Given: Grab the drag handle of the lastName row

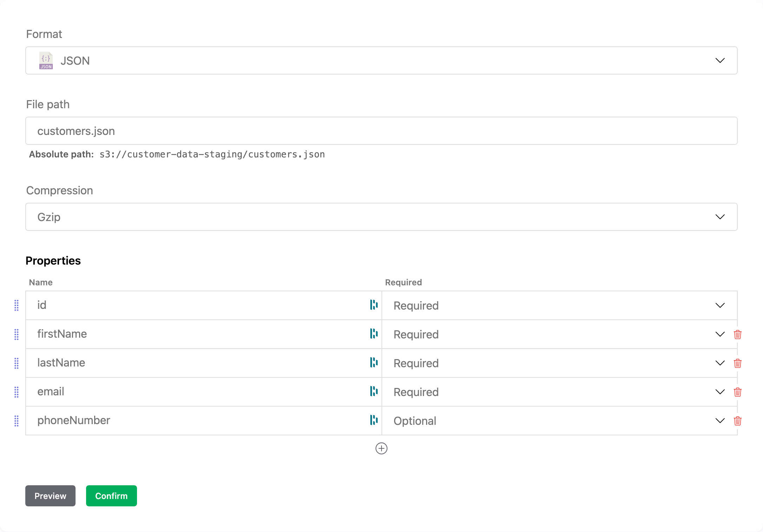Looking at the screenshot, I should click(16, 363).
